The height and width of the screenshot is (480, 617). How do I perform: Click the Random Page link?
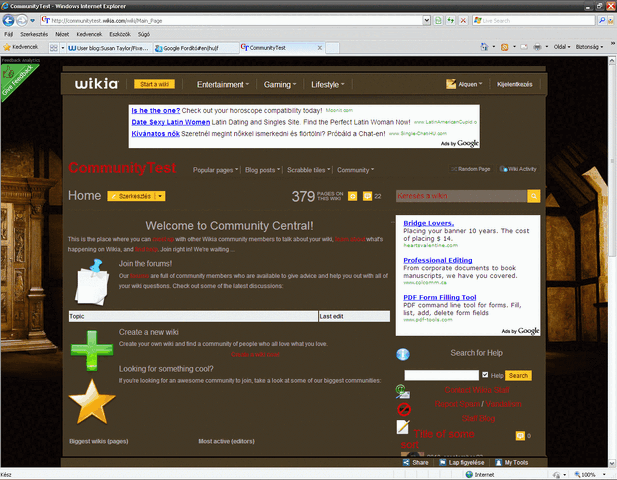(x=471, y=169)
